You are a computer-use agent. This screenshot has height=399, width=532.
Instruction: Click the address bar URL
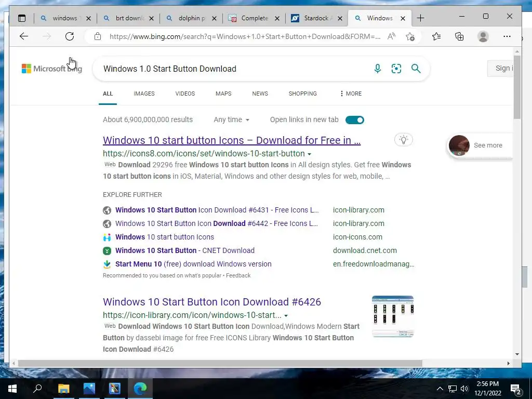click(244, 36)
